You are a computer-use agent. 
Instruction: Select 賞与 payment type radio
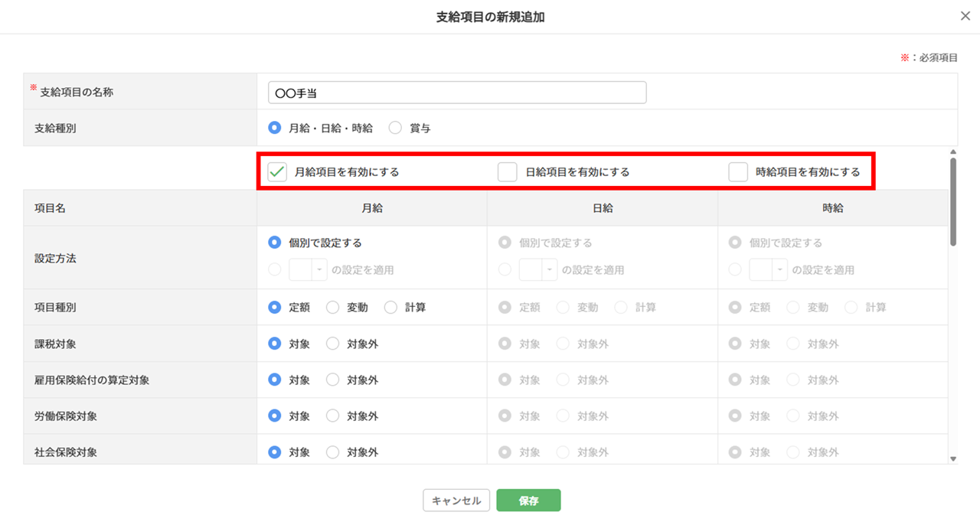[x=395, y=129]
